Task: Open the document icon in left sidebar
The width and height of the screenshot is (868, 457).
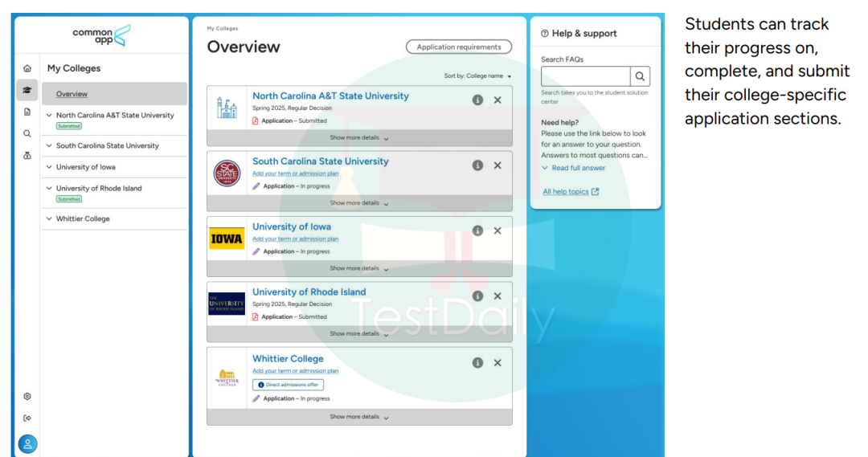Action: (27, 112)
